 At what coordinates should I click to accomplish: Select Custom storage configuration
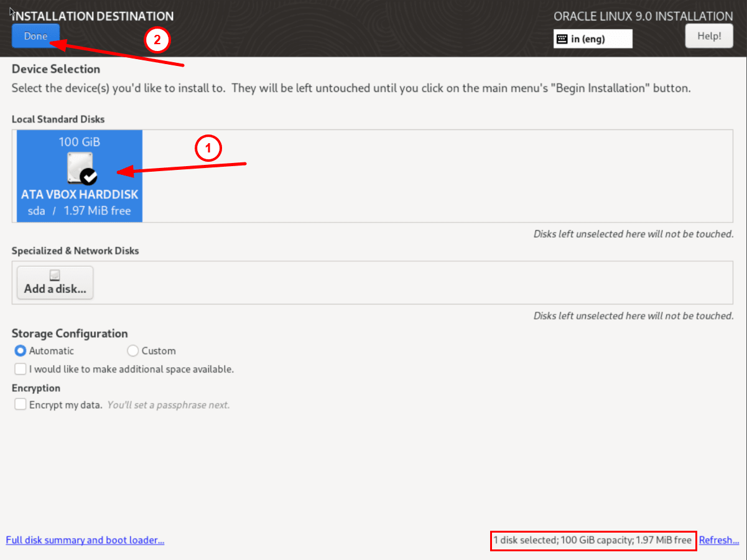coord(132,351)
